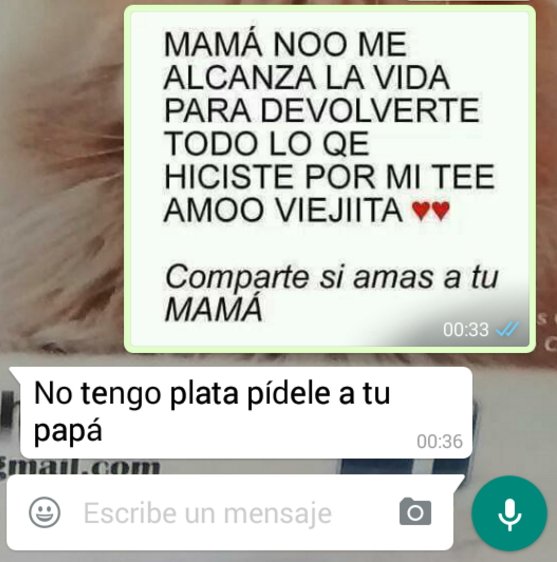Click the blue double-check read receipt
The height and width of the screenshot is (562, 557).
[507, 329]
